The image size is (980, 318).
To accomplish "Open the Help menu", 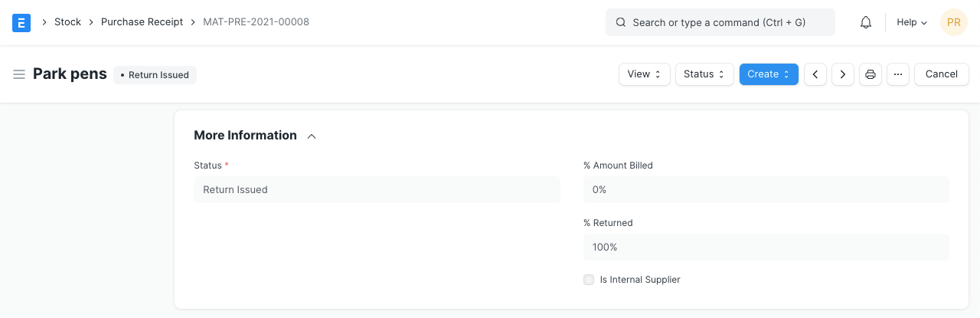I will [912, 23].
